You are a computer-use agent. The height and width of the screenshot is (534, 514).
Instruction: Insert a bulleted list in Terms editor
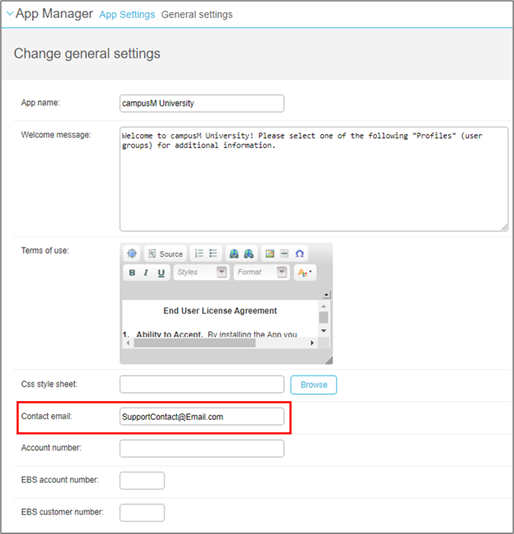coord(213,254)
